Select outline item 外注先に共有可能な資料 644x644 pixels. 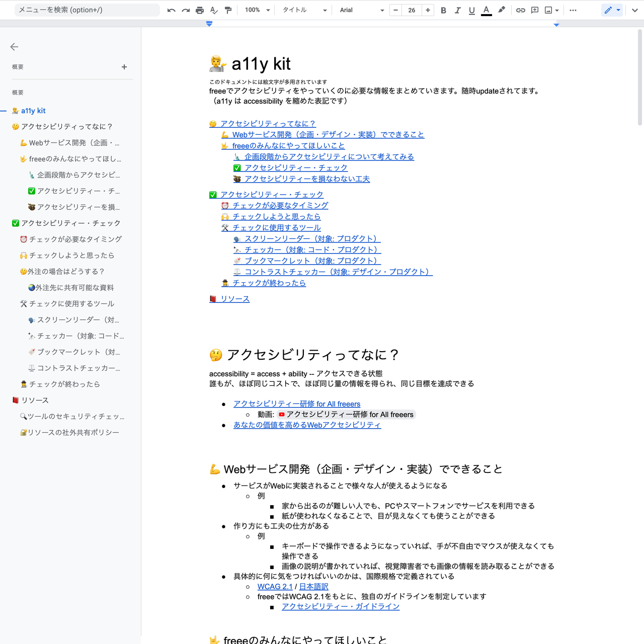pyautogui.click(x=70, y=288)
